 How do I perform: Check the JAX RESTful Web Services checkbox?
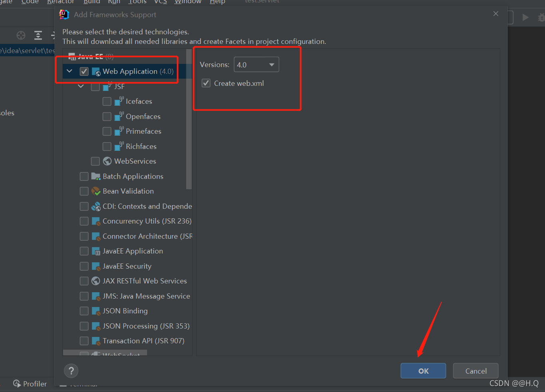pos(84,281)
